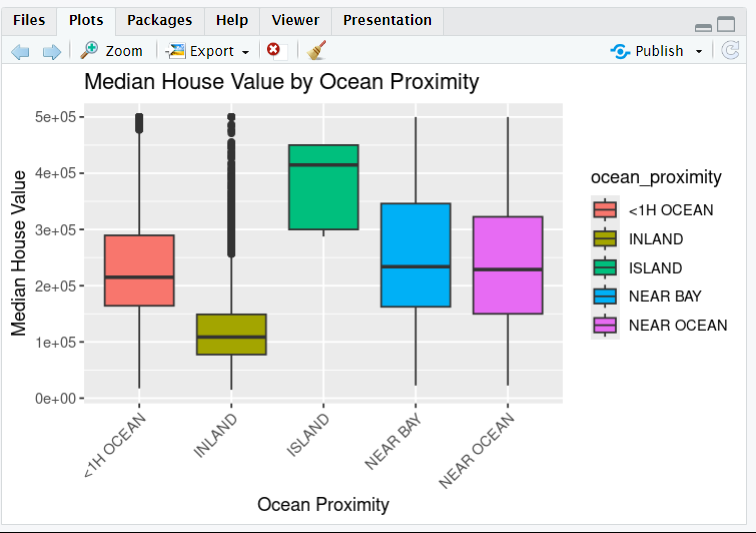This screenshot has width=756, height=533.
Task: Open the Help tab
Action: 232,20
